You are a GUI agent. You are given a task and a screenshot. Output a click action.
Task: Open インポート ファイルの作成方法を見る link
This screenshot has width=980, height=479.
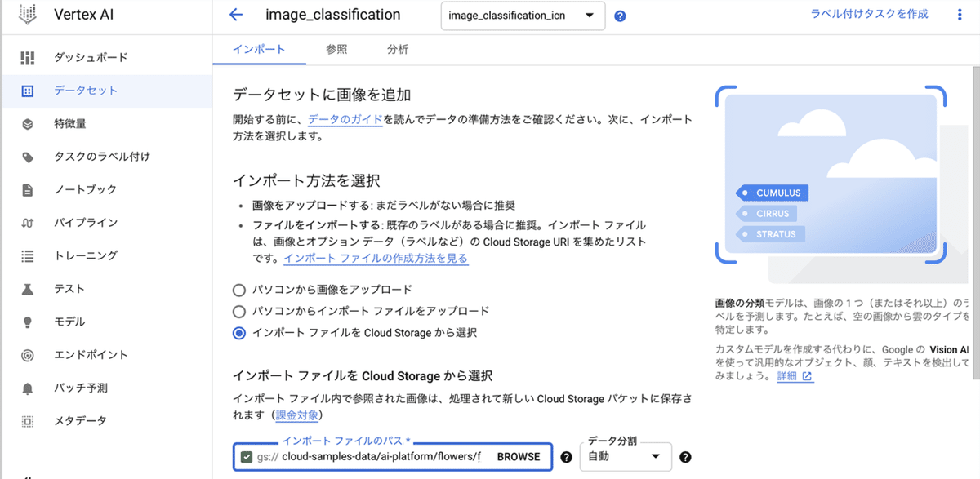coord(376,259)
